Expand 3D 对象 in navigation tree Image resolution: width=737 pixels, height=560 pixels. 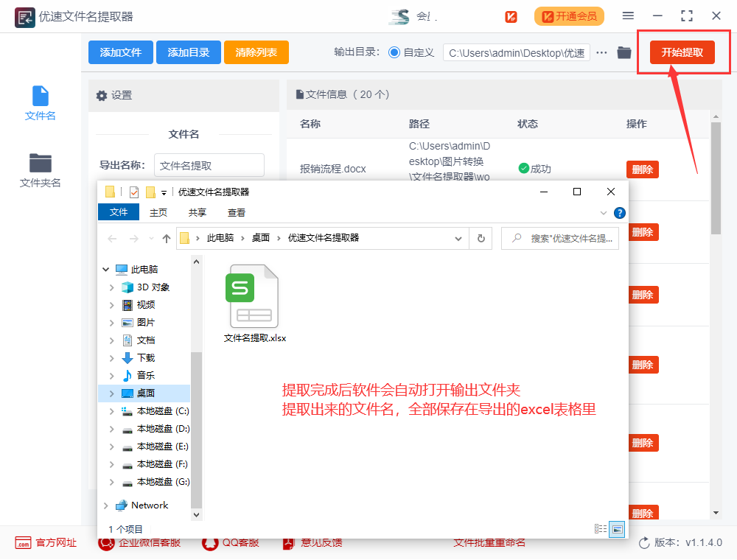point(112,287)
